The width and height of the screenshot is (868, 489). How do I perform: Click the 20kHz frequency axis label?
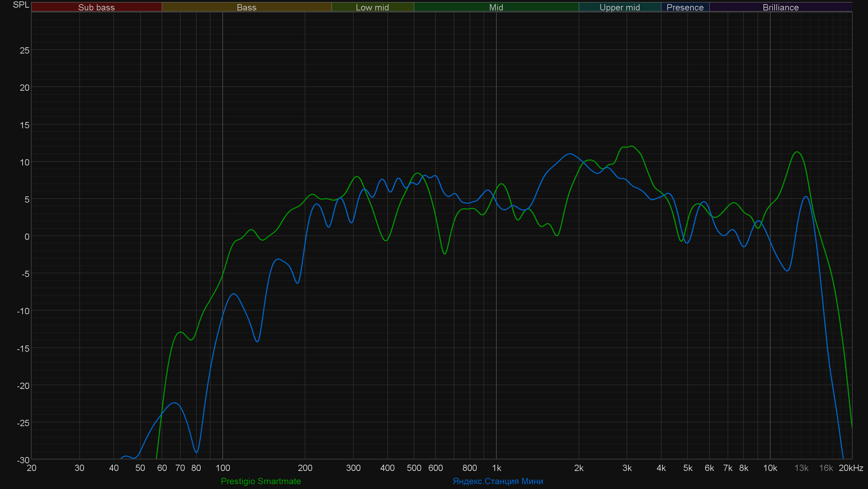[851, 468]
